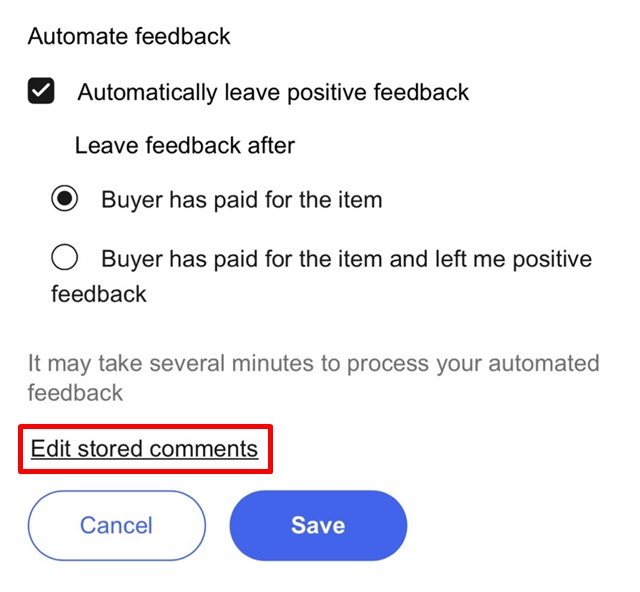
Task: Click the empty radio button circle
Action: tap(65, 259)
